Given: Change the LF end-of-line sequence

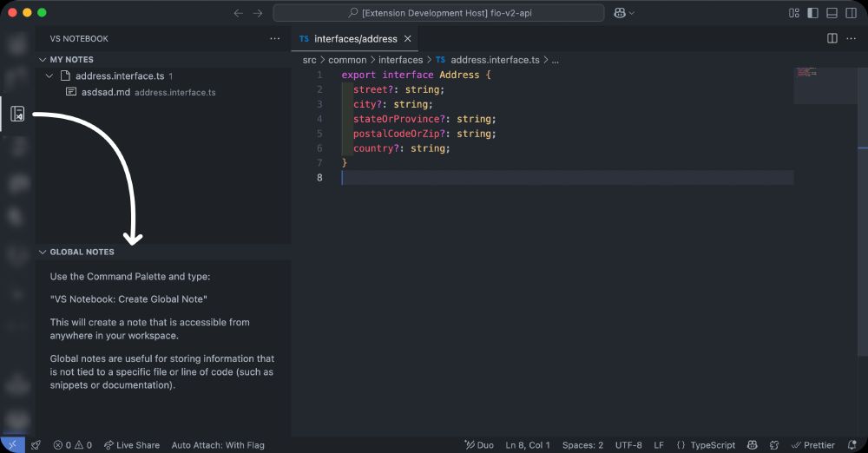Looking at the screenshot, I should pyautogui.click(x=659, y=444).
